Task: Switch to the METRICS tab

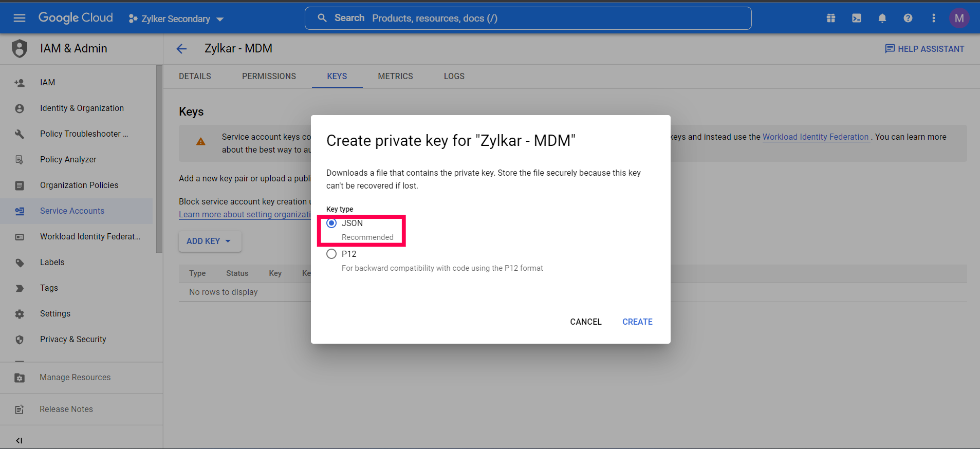Action: pyautogui.click(x=395, y=76)
